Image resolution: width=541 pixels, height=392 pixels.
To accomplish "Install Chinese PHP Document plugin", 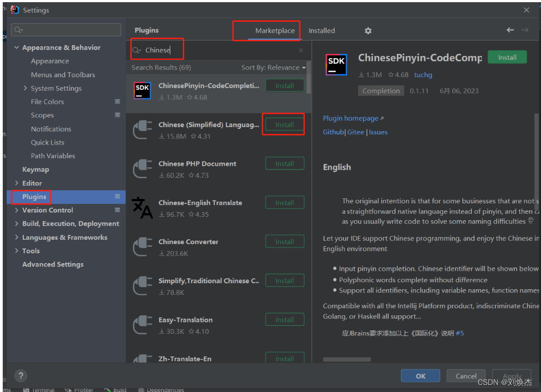I will 285,164.
